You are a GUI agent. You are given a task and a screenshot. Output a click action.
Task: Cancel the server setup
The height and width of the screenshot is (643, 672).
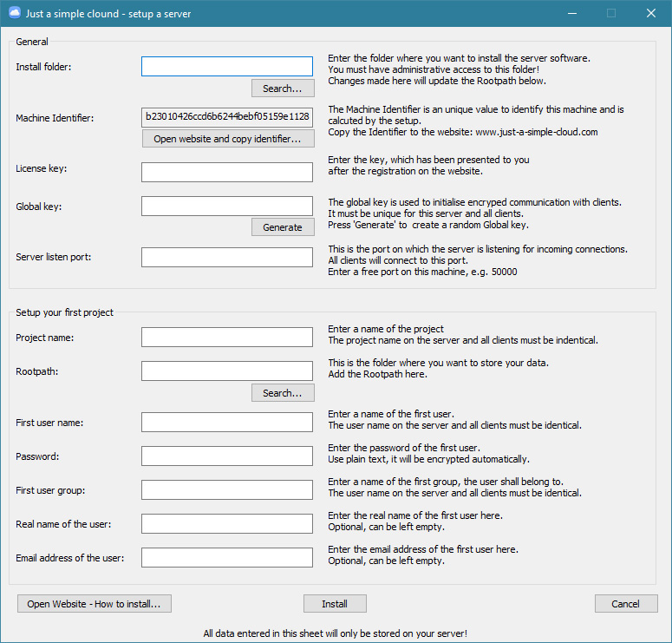[x=625, y=604]
